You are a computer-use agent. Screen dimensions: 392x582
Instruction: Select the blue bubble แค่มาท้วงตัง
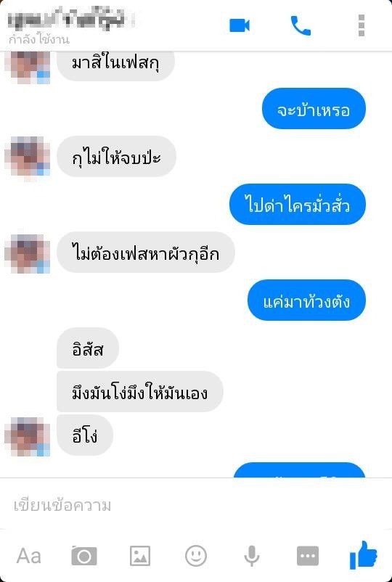coord(306,300)
